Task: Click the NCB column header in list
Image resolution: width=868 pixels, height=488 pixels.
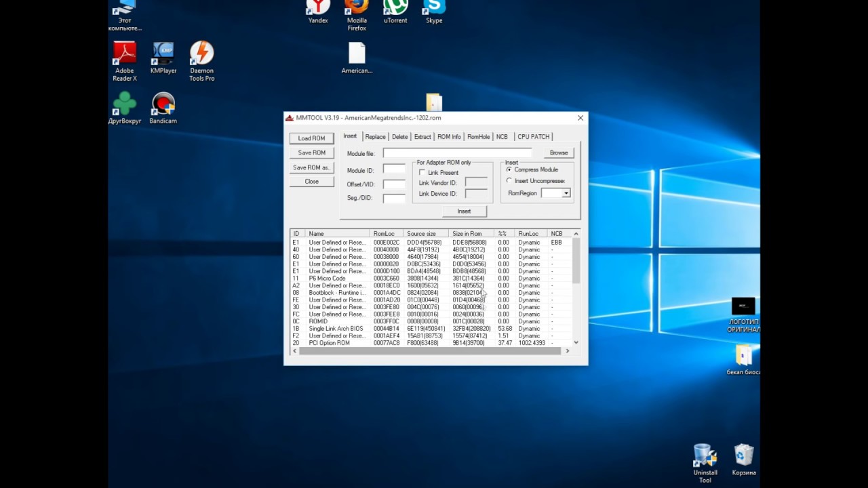Action: (560, 234)
